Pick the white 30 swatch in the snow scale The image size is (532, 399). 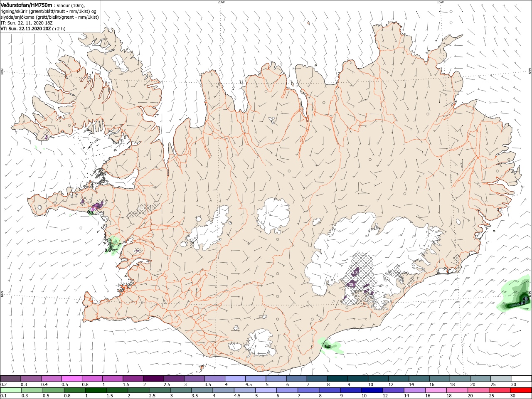521,379
